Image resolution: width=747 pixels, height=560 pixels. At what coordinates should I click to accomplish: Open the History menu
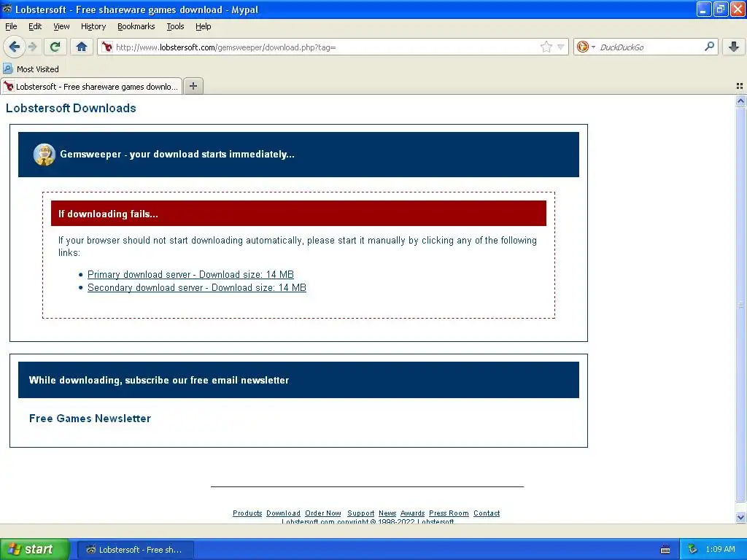point(93,26)
